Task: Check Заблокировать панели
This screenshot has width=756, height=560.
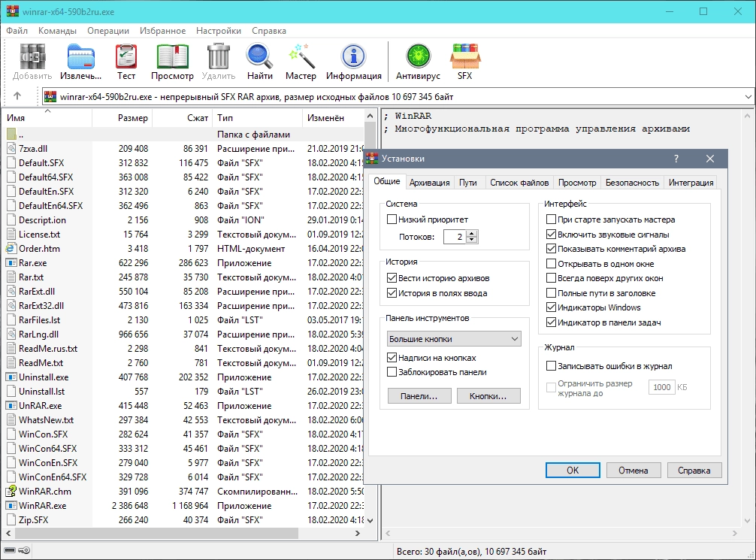Action: pos(392,372)
